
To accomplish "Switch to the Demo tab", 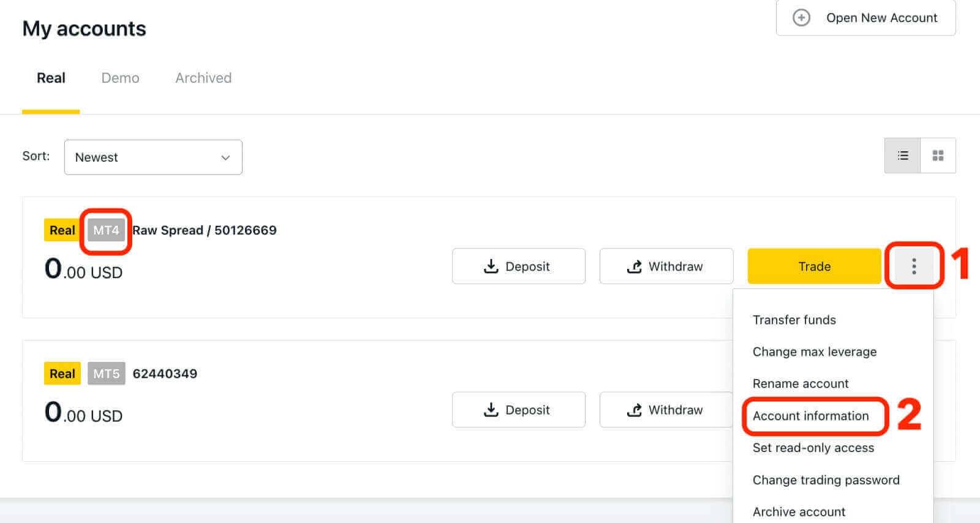I will click(x=119, y=78).
